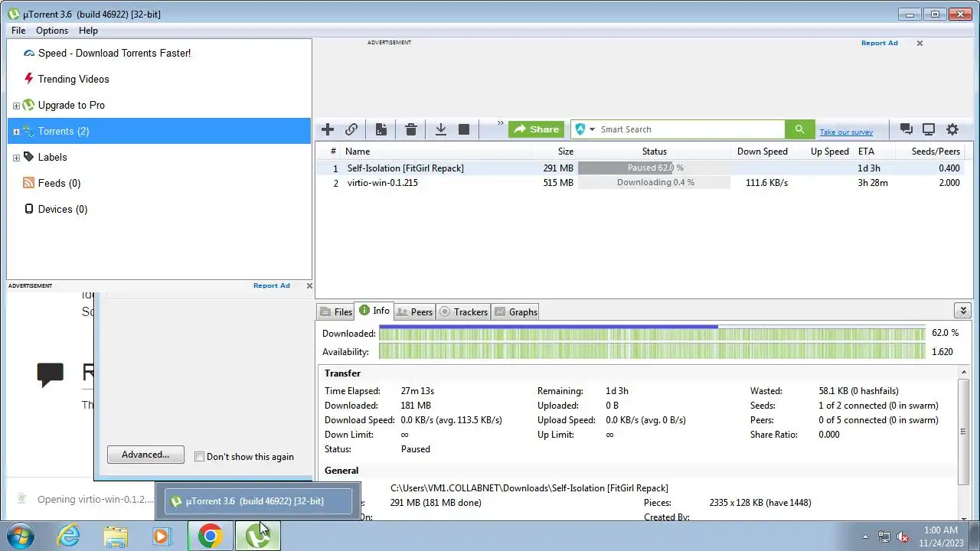Viewport: 980px width, 551px height.
Task: Open the Take our survey link
Action: (846, 132)
